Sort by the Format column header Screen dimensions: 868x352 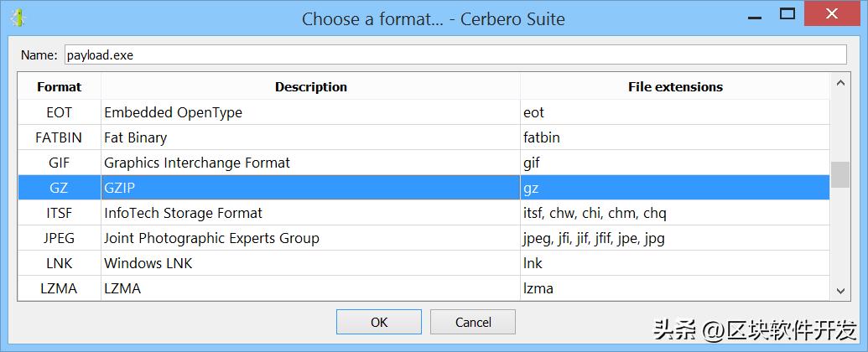coord(60,86)
